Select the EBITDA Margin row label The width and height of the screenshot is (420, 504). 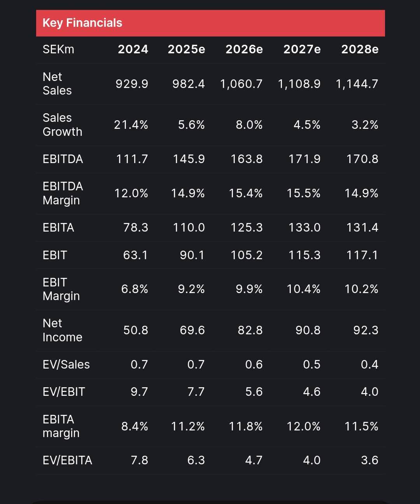click(63, 193)
